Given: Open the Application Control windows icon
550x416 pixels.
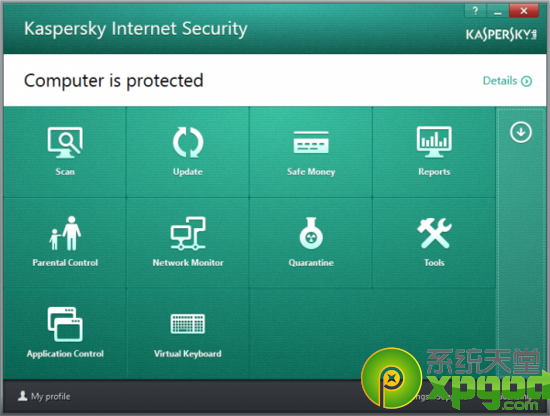Looking at the screenshot, I should pyautogui.click(x=65, y=324).
